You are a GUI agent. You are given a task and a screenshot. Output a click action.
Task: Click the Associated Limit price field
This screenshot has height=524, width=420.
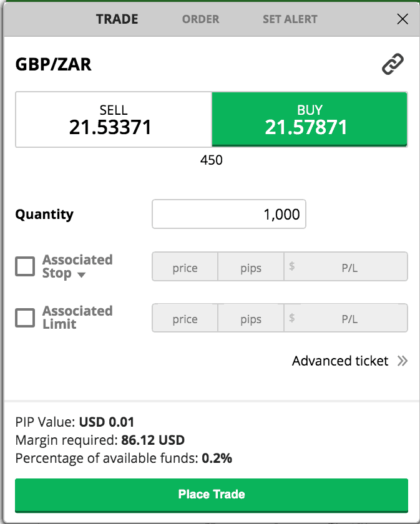(185, 318)
